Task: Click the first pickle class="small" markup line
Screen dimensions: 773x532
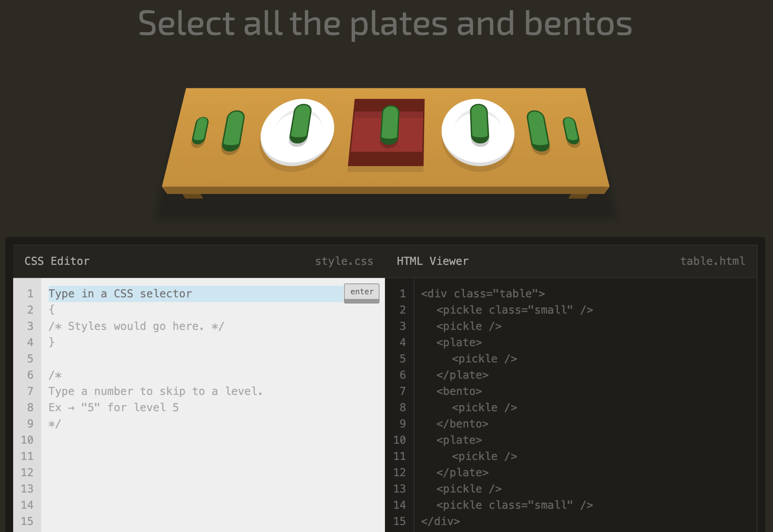Action: (x=514, y=310)
